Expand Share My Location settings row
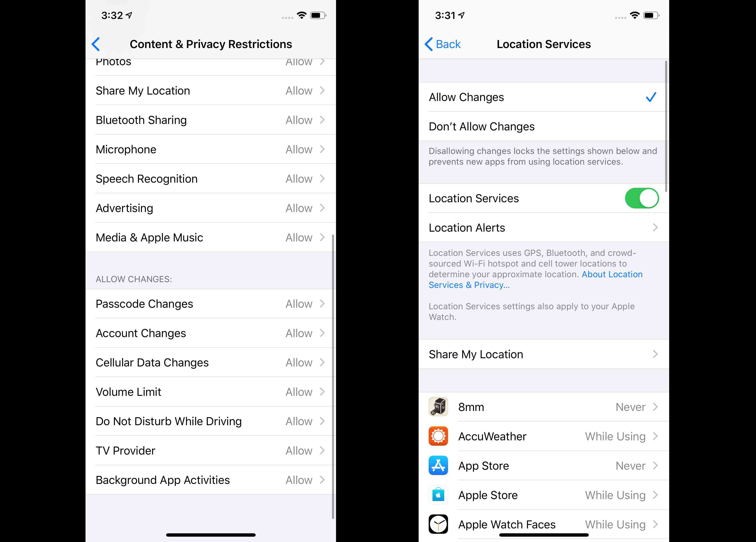756x542 pixels. pos(541,354)
